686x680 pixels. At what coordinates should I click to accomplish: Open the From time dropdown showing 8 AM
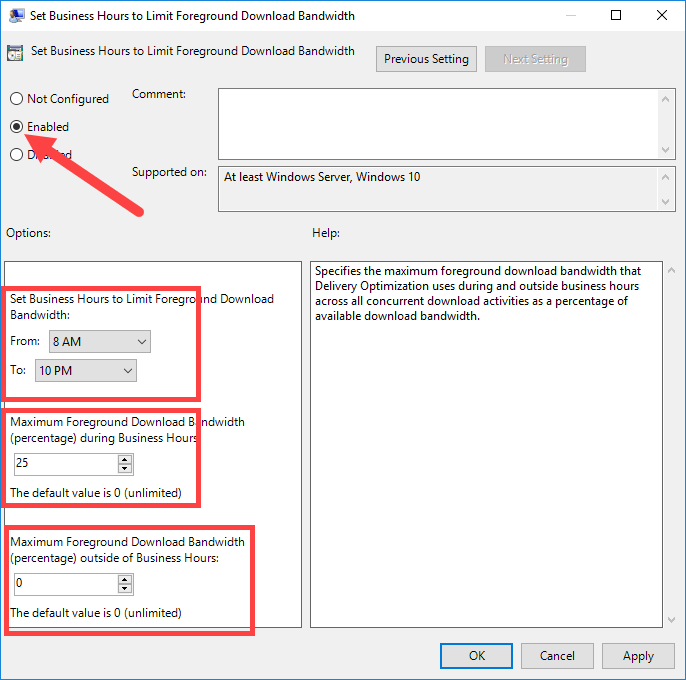100,341
